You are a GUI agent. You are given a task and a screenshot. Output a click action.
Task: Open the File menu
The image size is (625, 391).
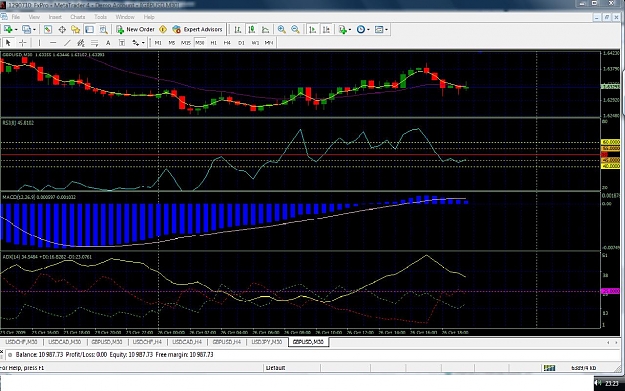(16, 17)
